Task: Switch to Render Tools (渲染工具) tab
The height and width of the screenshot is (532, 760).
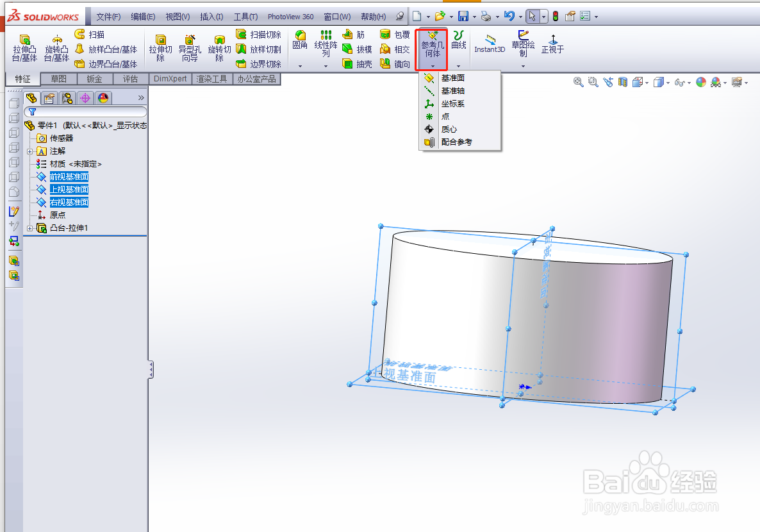Action: click(212, 79)
